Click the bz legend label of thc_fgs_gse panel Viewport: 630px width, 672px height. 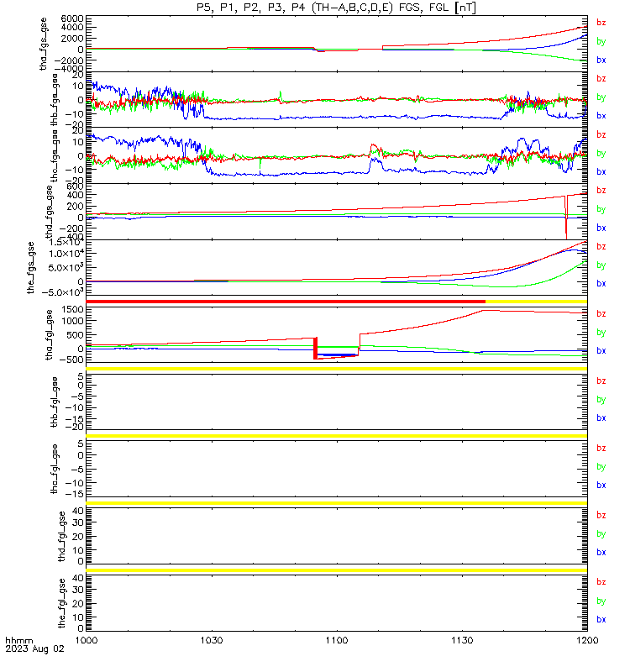pyautogui.click(x=601, y=134)
